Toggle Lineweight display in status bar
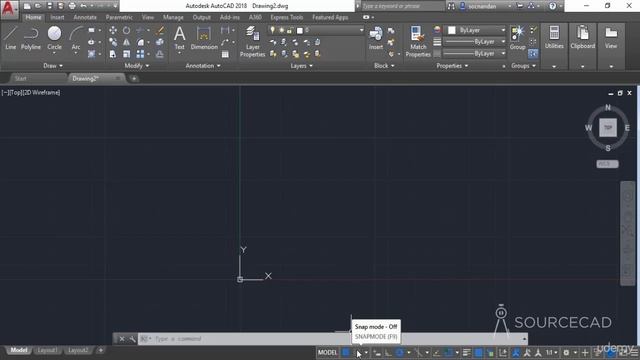The image size is (640, 360). tap(467, 353)
